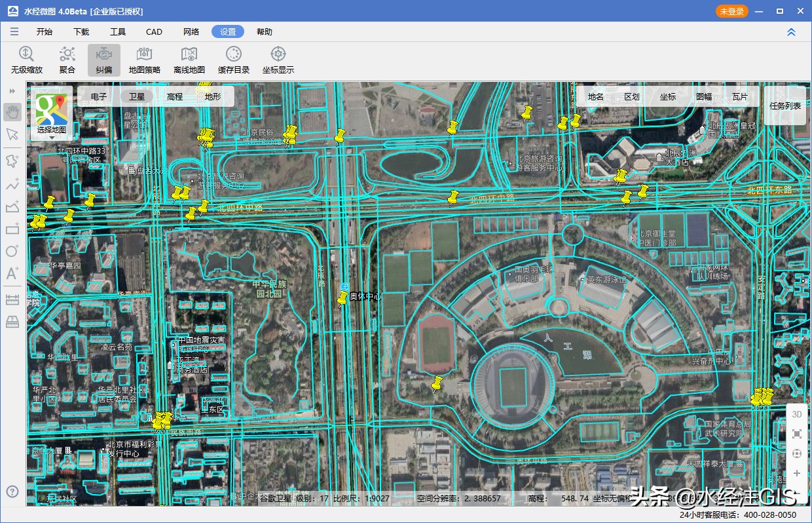812x523 pixels.
Task: Click the fit-to-full-extent icon on the map
Action: coord(797,434)
